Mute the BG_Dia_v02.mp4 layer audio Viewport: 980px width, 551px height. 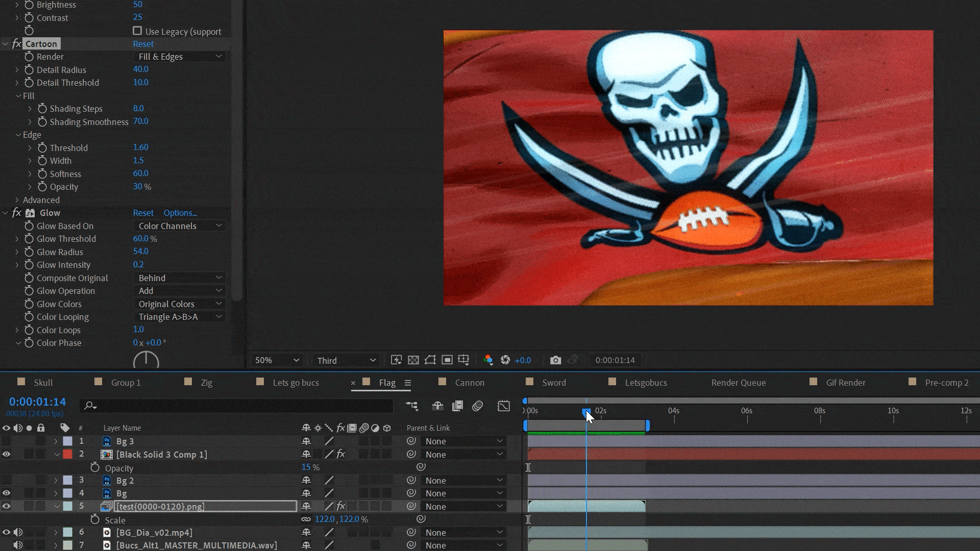[x=18, y=532]
